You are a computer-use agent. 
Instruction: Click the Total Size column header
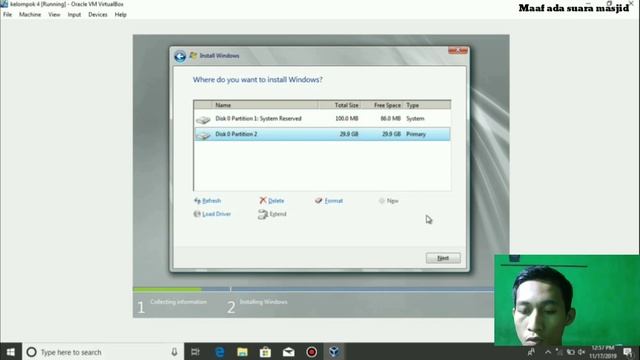click(340, 105)
